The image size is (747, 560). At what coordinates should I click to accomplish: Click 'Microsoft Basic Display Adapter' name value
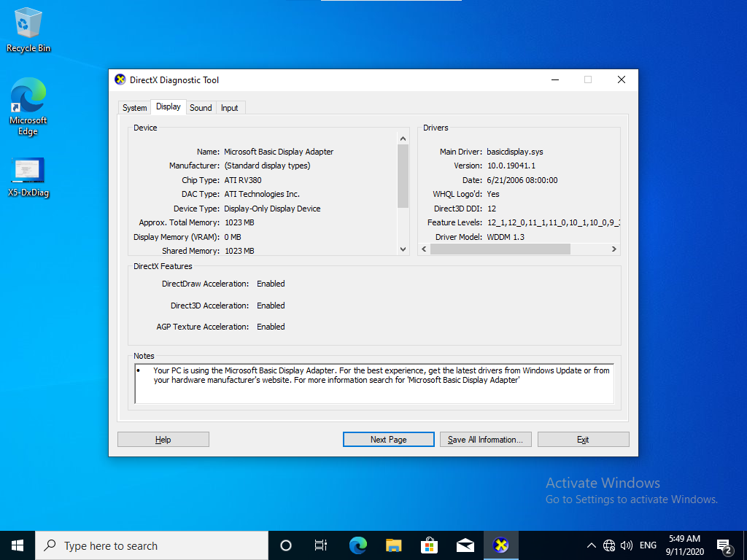(x=279, y=152)
